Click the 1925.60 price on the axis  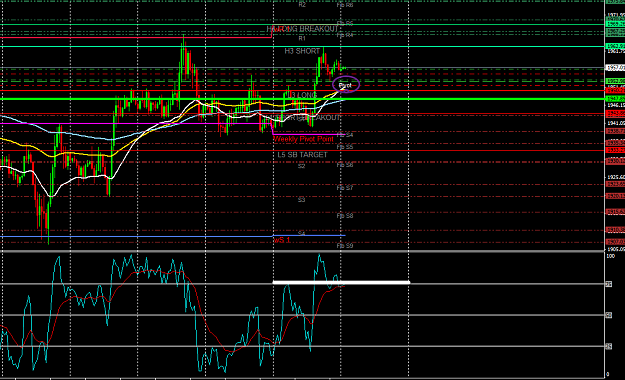(x=615, y=177)
